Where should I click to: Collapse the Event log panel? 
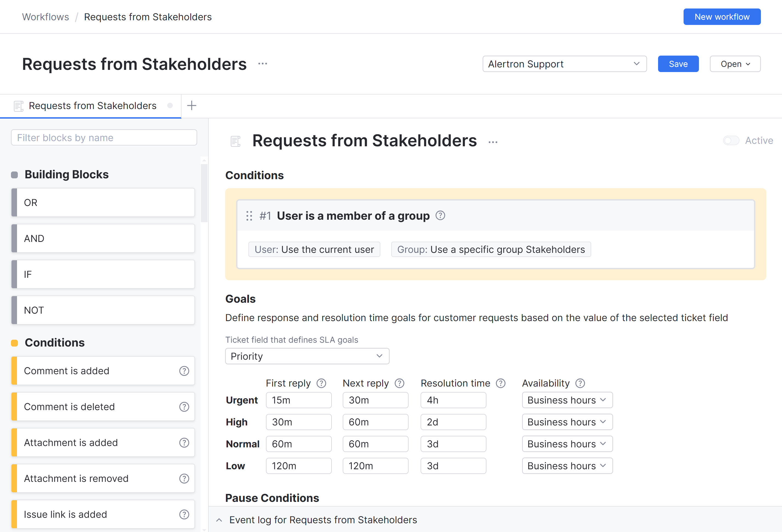219,520
